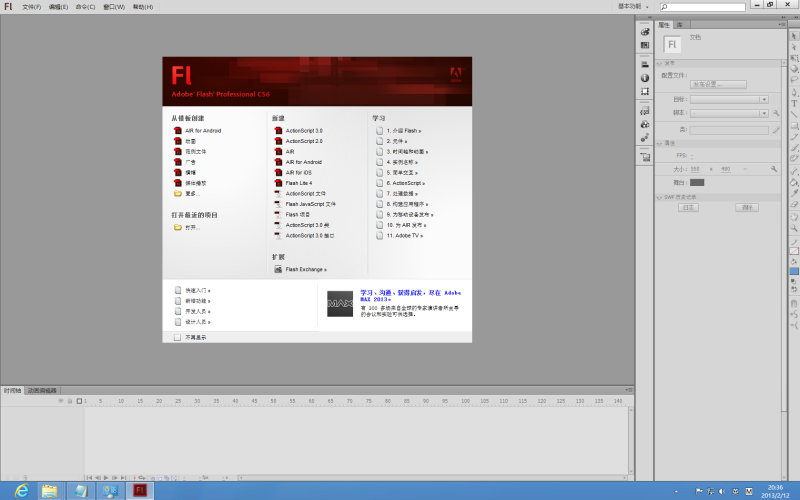Toggle timeline loop playback button
Viewport: 800px width, 500px height.
(141, 478)
